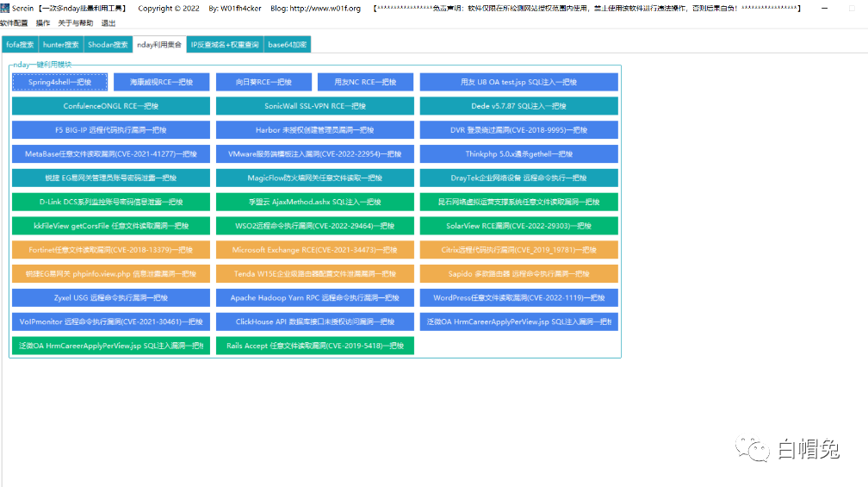Click the D-Link DCS系列监控 button
Viewport: 868px width, 487px height.
pyautogui.click(x=111, y=202)
